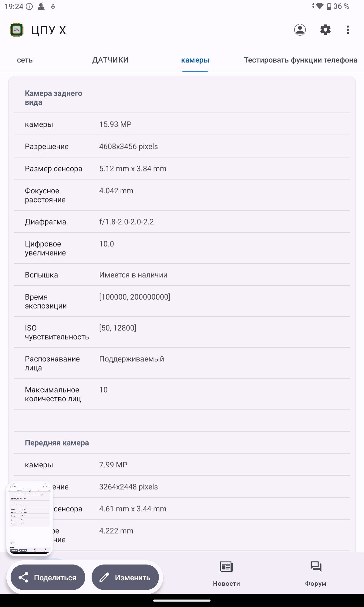Tap the CPU X app logo

[17, 30]
